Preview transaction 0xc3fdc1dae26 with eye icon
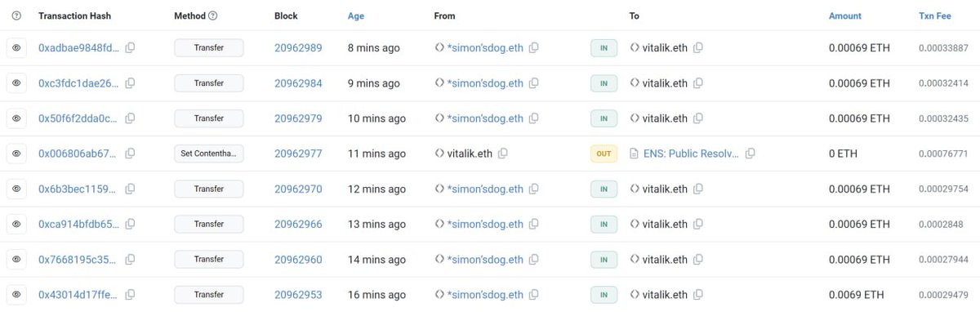The image size is (980, 312). 16,83
